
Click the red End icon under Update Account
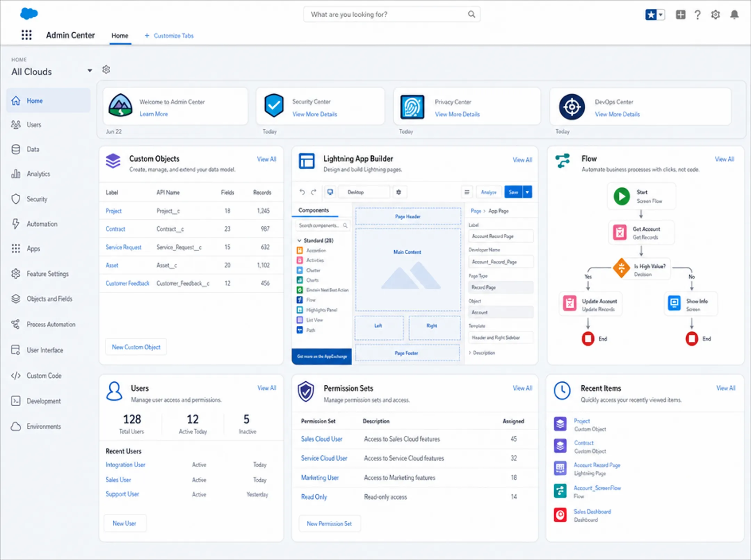[588, 338]
